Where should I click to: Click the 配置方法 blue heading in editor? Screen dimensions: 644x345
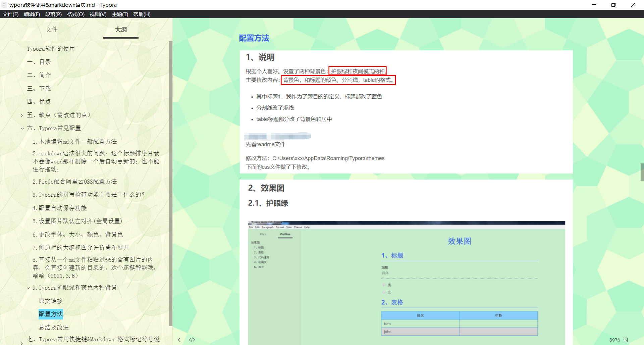[x=254, y=38]
